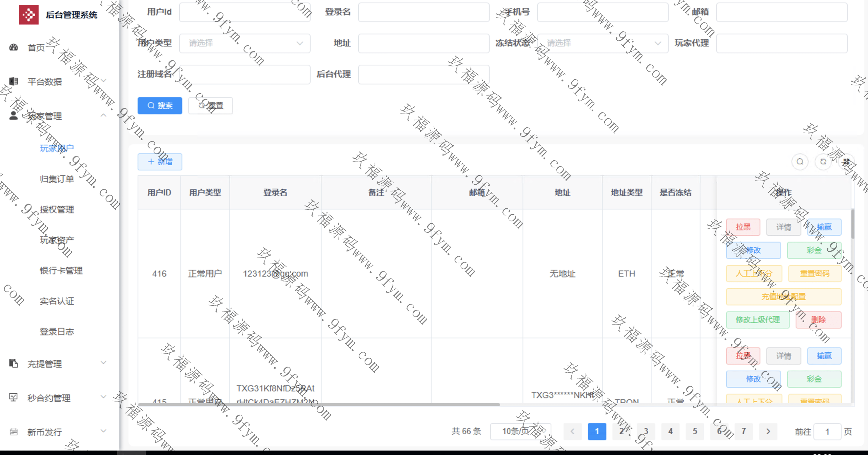Image resolution: width=868 pixels, height=455 pixels.
Task: Open column settings grid icon
Action: (x=846, y=162)
